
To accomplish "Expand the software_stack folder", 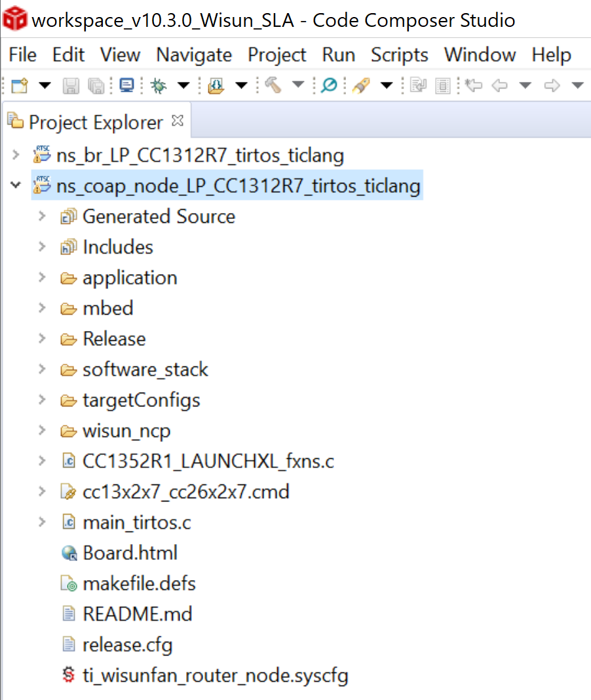I will click(43, 370).
